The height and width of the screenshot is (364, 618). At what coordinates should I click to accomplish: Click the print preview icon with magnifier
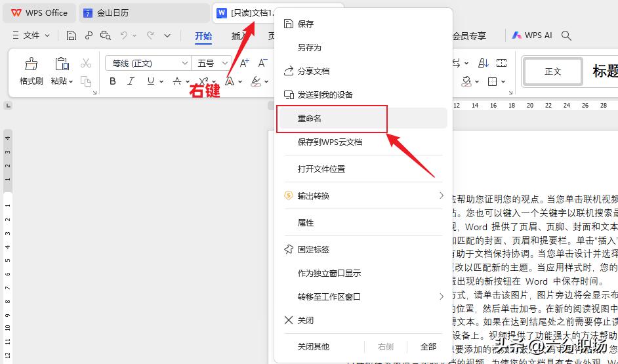[105, 36]
